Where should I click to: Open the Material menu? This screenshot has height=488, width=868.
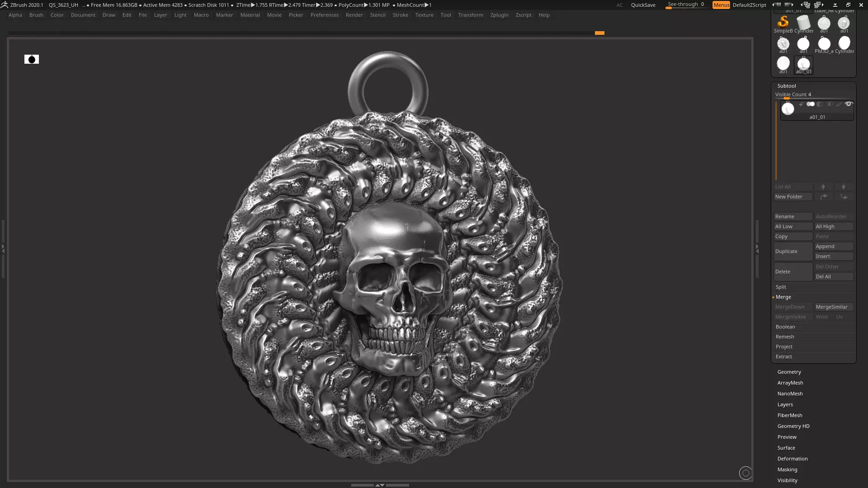point(250,15)
